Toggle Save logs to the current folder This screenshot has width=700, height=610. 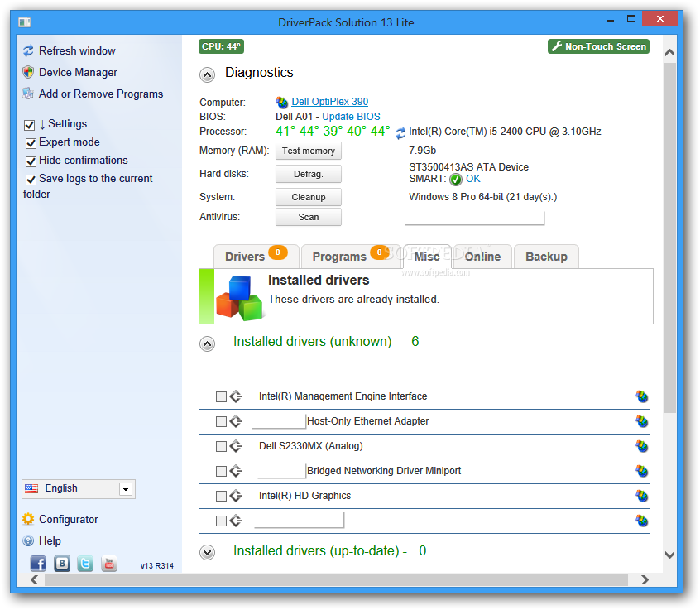[31, 180]
